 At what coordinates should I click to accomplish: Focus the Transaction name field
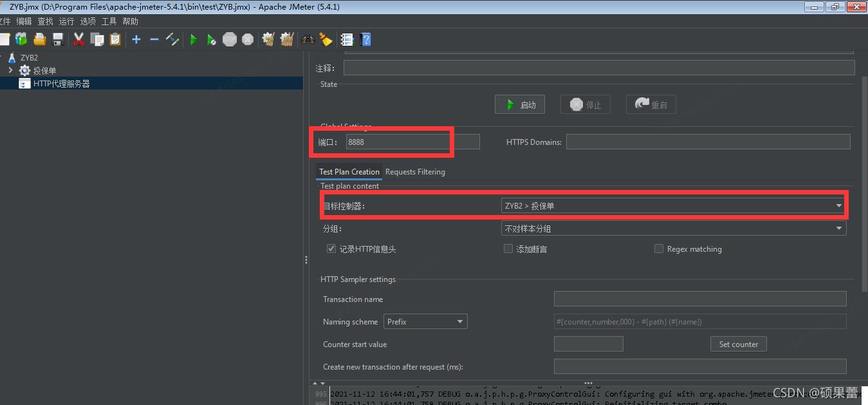(x=700, y=299)
